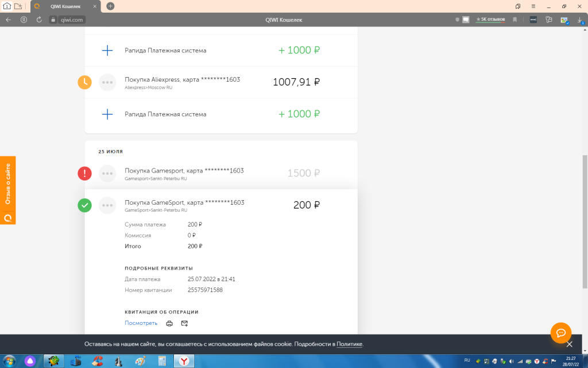Click the lock icon for site security
Screen dimensions: 588x368
[x=53, y=20]
